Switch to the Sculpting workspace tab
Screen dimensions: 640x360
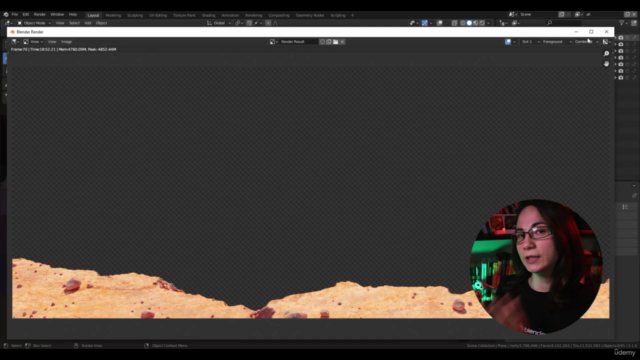[135, 15]
